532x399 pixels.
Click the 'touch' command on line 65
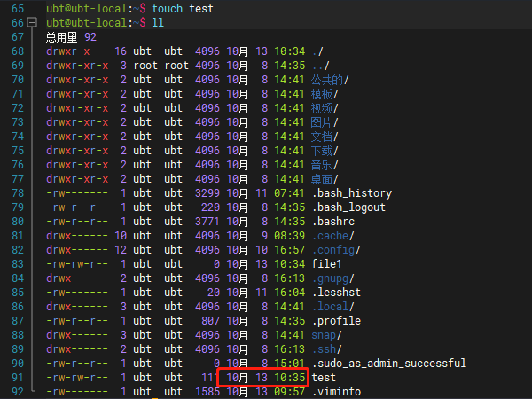coord(168,9)
